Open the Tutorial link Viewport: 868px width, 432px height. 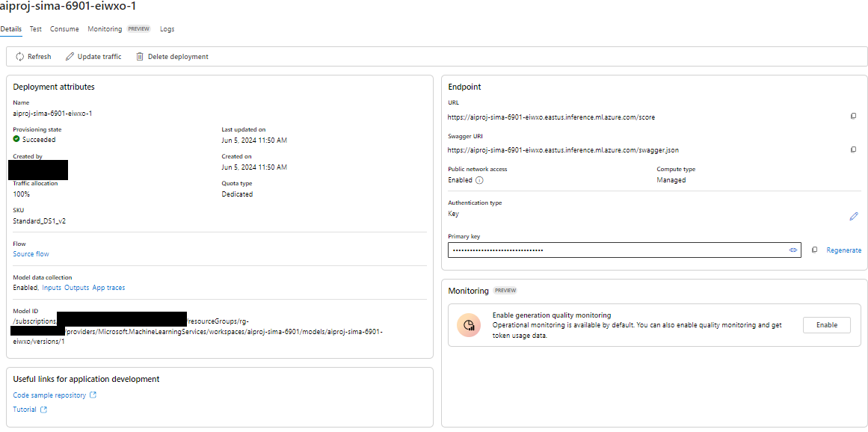click(x=25, y=410)
